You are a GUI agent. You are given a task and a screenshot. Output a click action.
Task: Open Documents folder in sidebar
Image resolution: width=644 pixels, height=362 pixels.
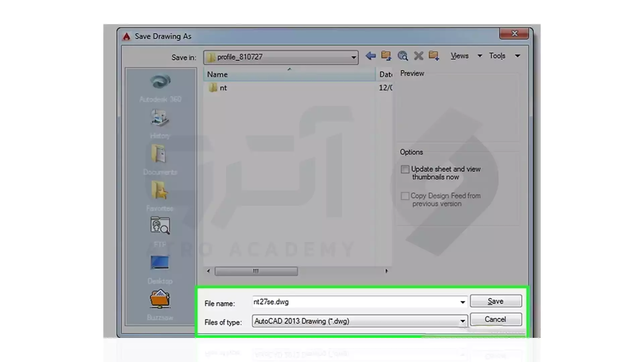[x=160, y=160]
